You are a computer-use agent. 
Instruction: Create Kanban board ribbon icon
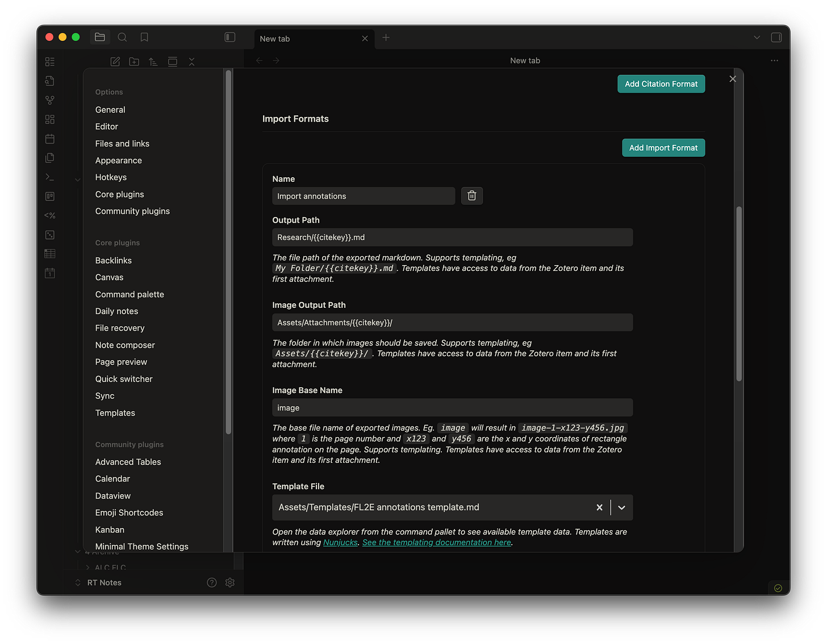(50, 196)
